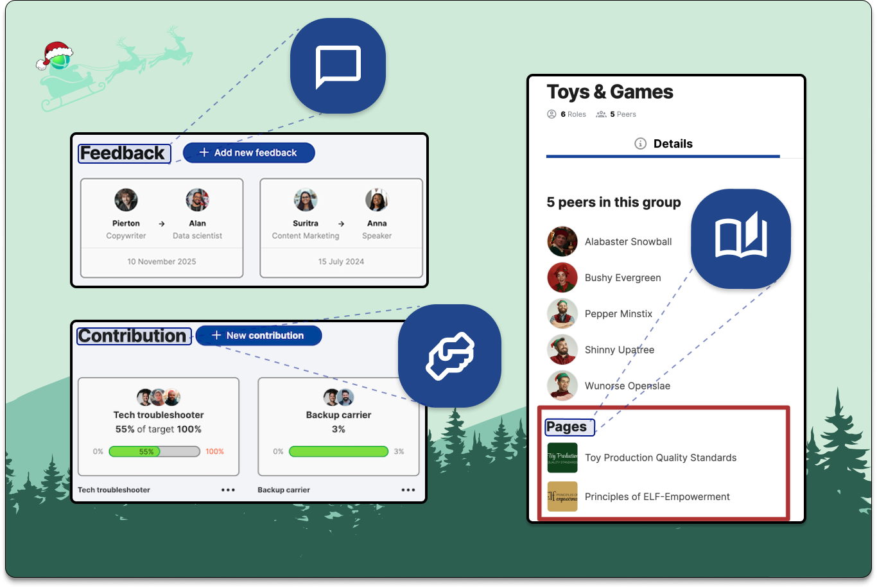Click Anna's avatar in the feedback card
877x588 pixels.
click(x=377, y=199)
